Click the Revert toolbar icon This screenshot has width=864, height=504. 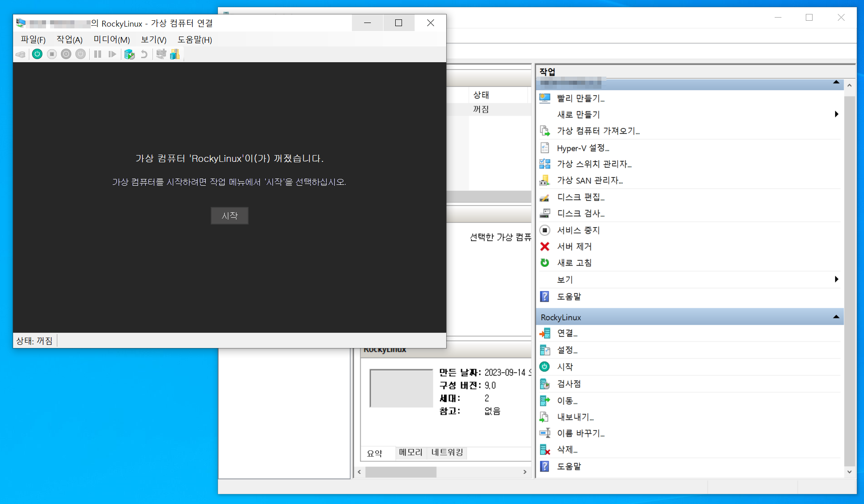(x=144, y=55)
